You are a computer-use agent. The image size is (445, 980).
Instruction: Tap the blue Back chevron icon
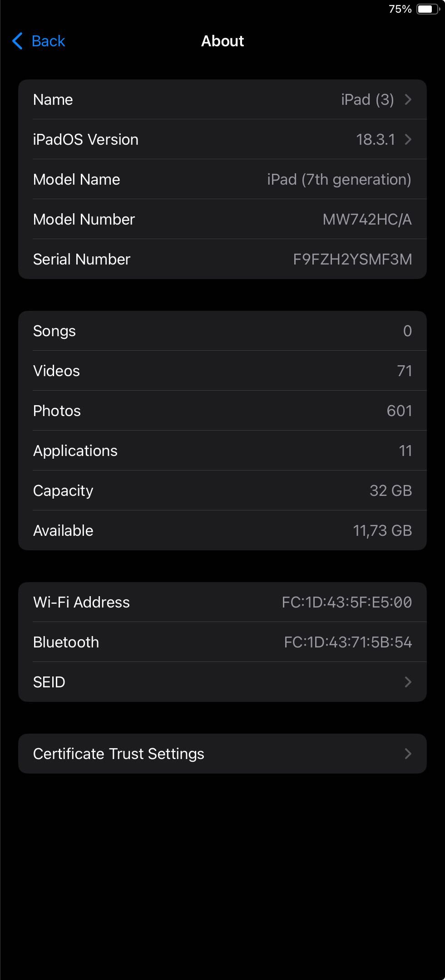click(x=17, y=41)
